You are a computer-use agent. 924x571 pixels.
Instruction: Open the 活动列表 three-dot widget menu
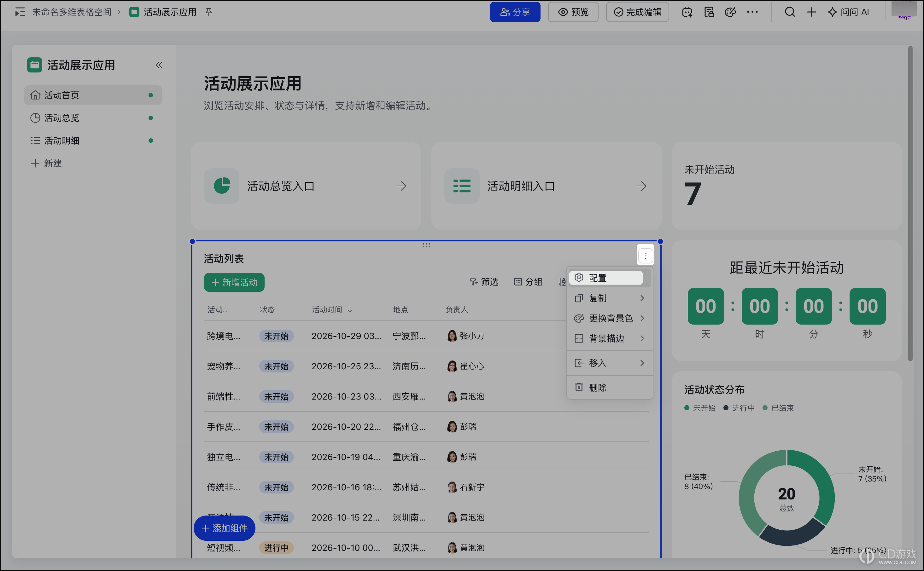(646, 256)
